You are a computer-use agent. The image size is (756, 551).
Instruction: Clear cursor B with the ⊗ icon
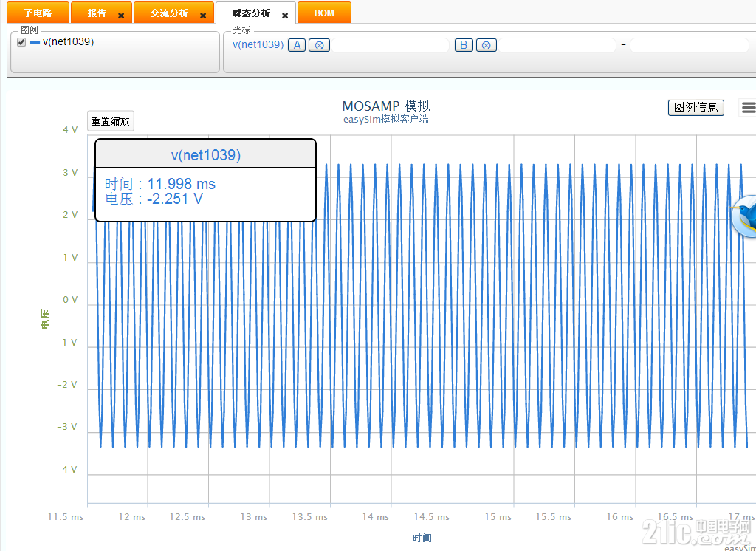(487, 45)
